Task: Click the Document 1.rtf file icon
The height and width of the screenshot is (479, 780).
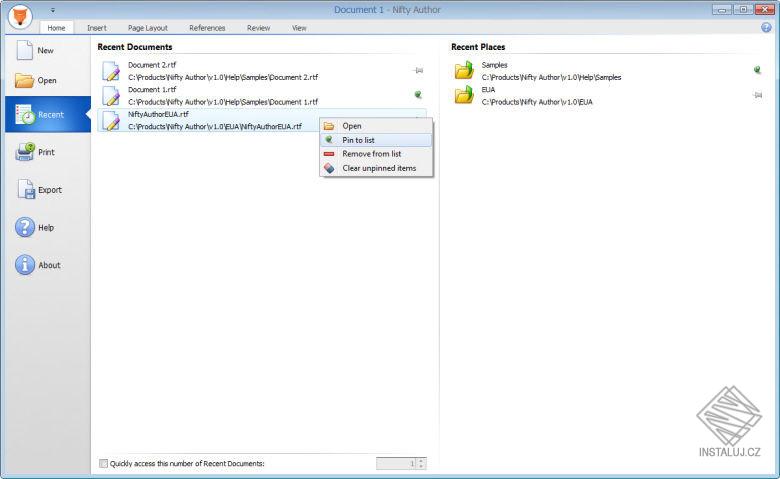Action: 111,96
